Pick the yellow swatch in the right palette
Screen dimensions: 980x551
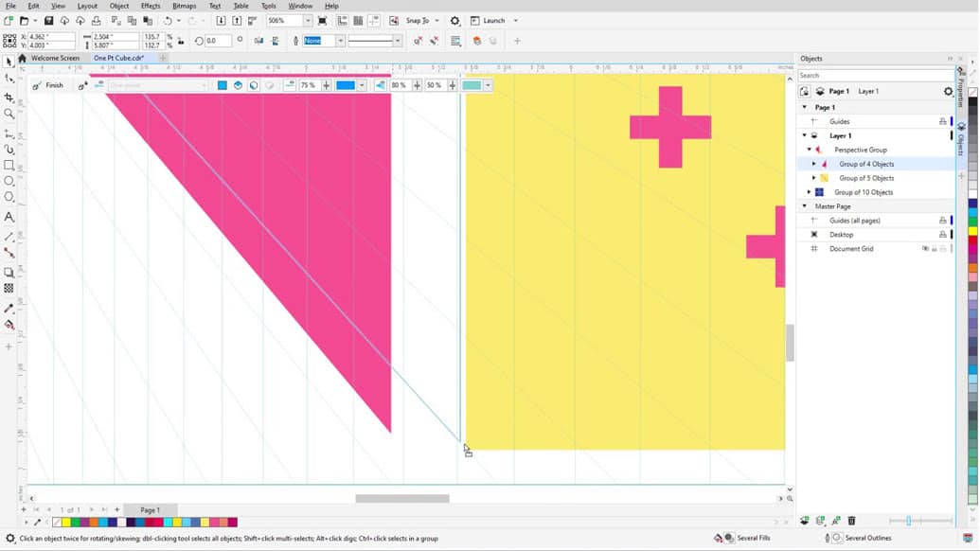(x=972, y=230)
